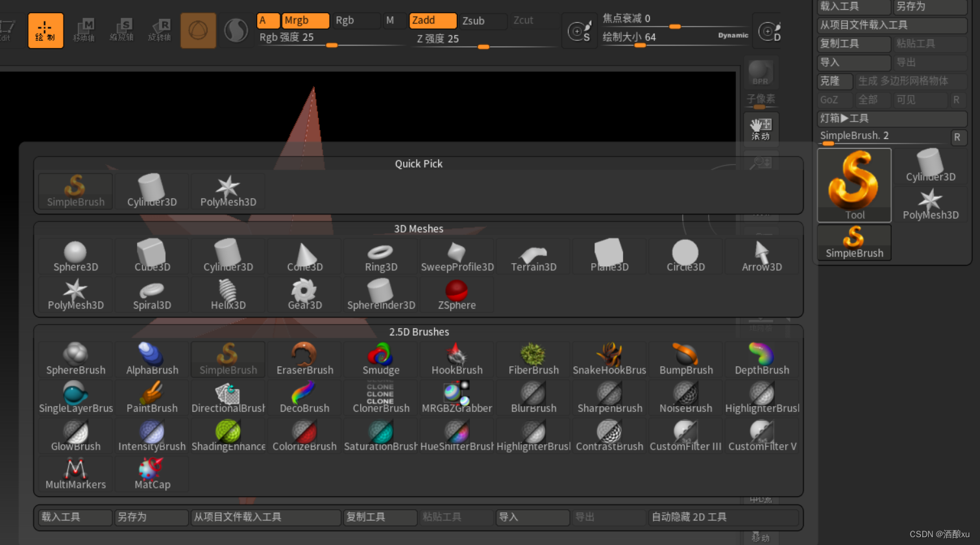Select the ClonerBrush tool

(381, 398)
